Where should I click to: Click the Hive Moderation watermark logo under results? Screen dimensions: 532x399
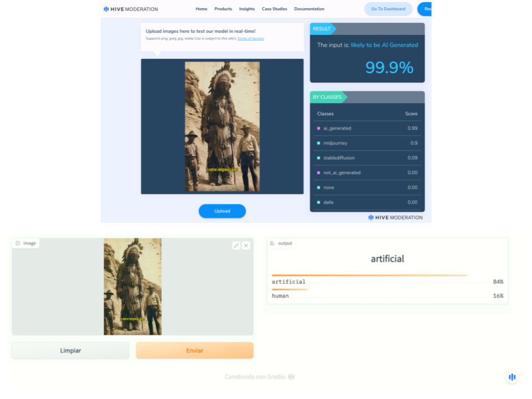tap(395, 217)
